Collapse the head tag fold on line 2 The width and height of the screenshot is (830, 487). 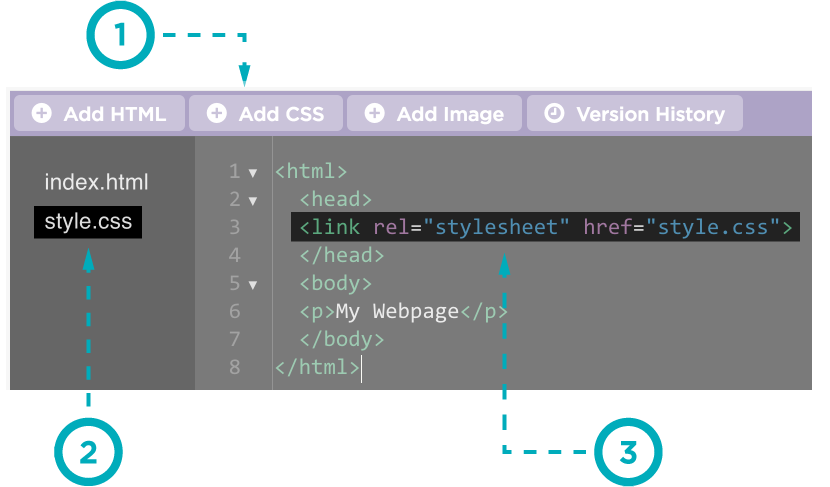click(x=252, y=200)
